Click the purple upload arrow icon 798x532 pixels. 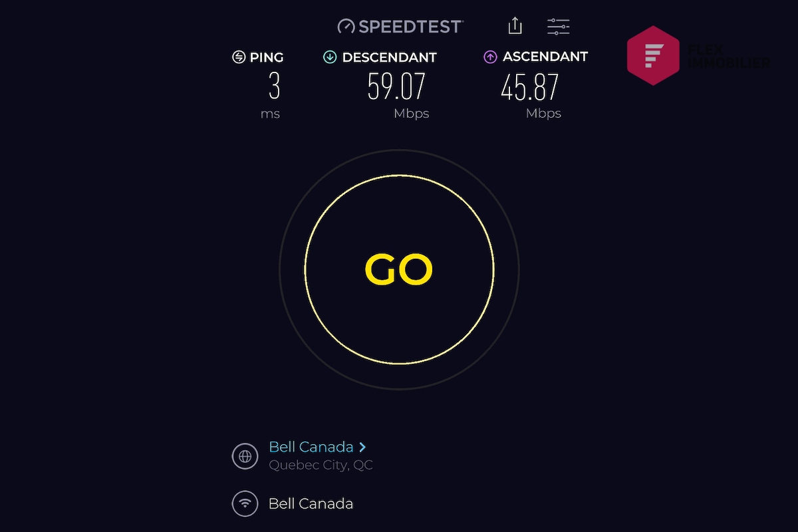coord(490,57)
